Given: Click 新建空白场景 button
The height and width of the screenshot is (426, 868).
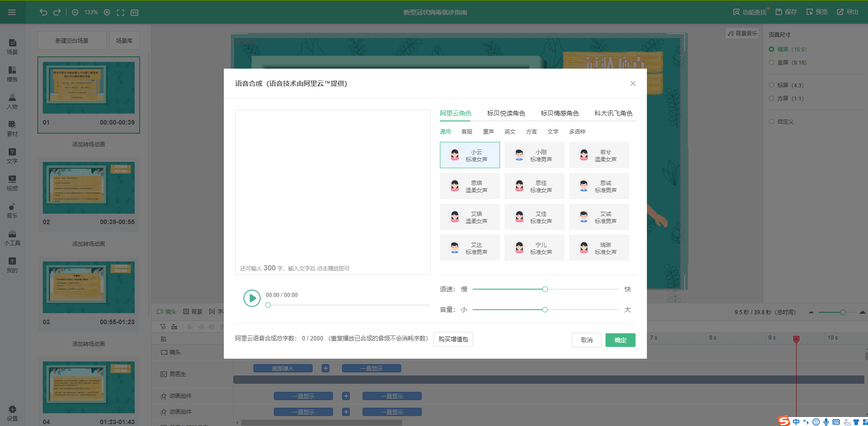Looking at the screenshot, I should point(72,40).
